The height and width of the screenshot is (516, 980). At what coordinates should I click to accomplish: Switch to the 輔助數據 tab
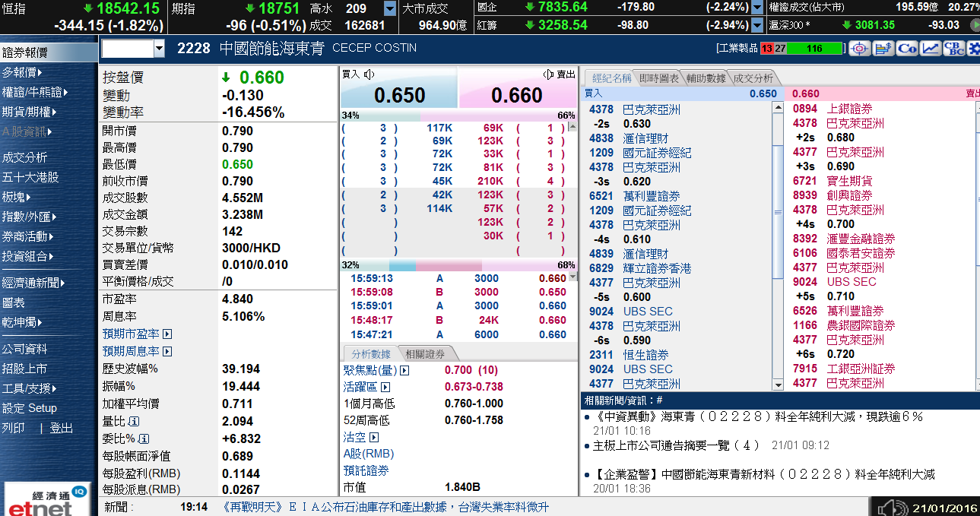pos(706,78)
